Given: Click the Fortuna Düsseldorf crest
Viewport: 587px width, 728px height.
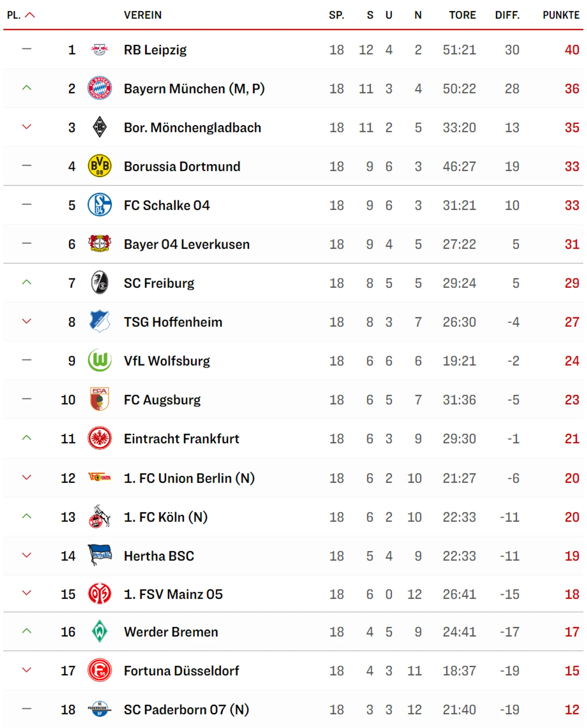Looking at the screenshot, I should pos(99,670).
